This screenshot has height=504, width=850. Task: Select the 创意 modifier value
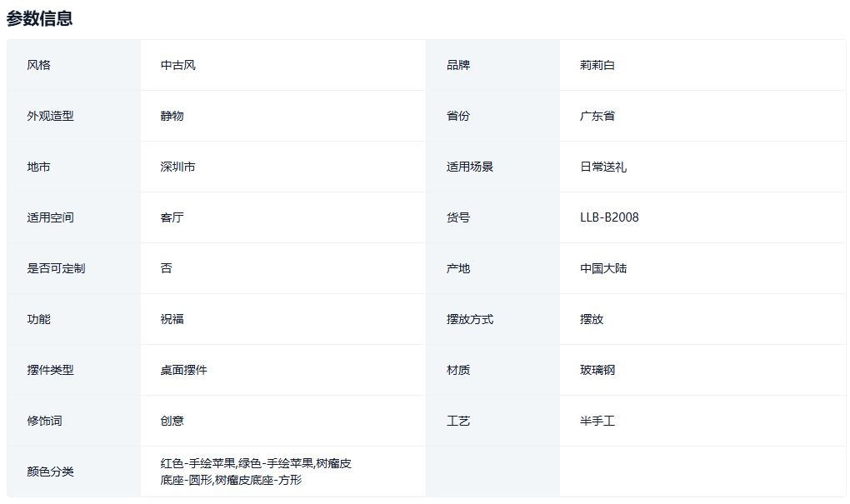[x=172, y=421]
